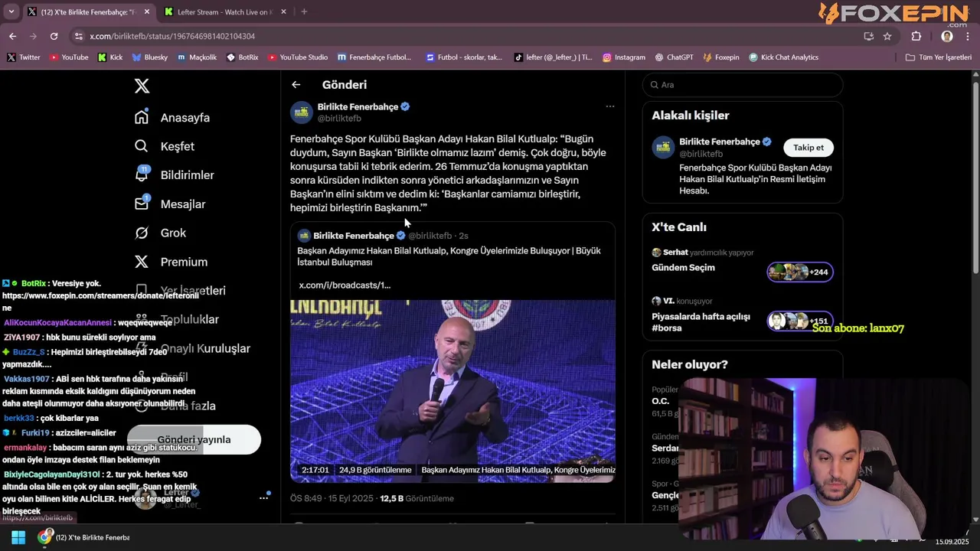The height and width of the screenshot is (551, 980).
Task: Click the Chrome forward navigation arrow
Action: pyautogui.click(x=33, y=36)
